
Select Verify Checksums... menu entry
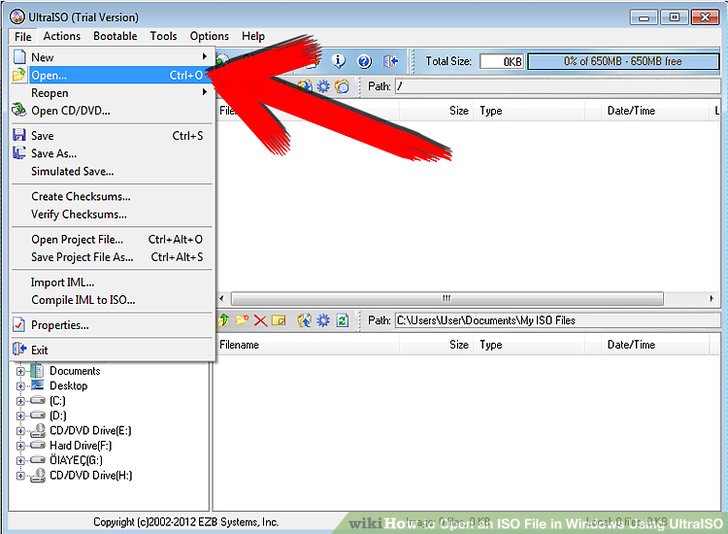112,214
